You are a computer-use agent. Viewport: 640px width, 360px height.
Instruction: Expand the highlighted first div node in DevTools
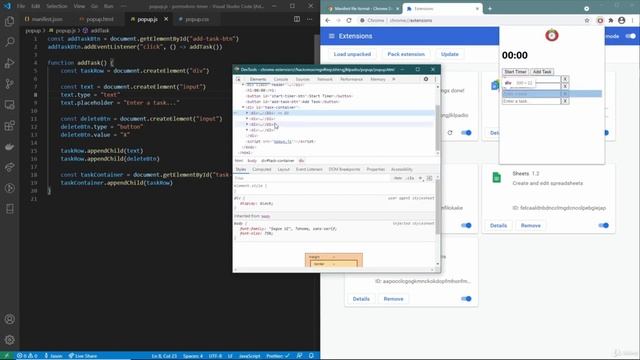click(247, 113)
